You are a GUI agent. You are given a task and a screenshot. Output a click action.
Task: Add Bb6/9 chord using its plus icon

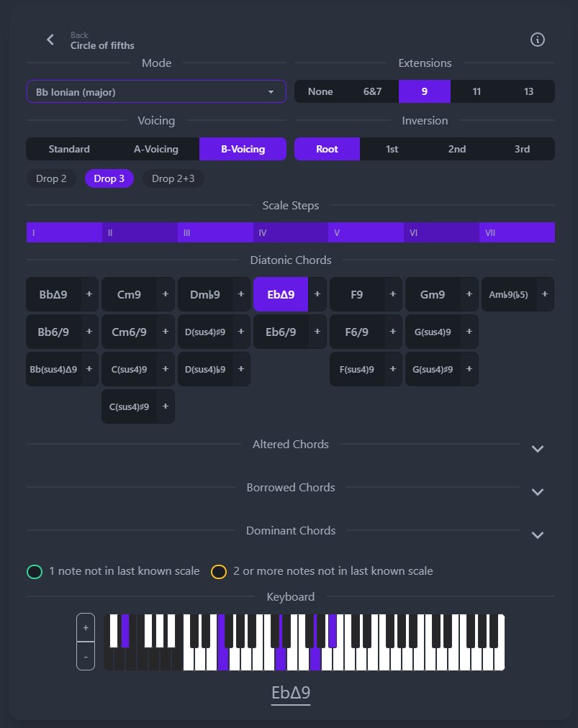tap(89, 332)
